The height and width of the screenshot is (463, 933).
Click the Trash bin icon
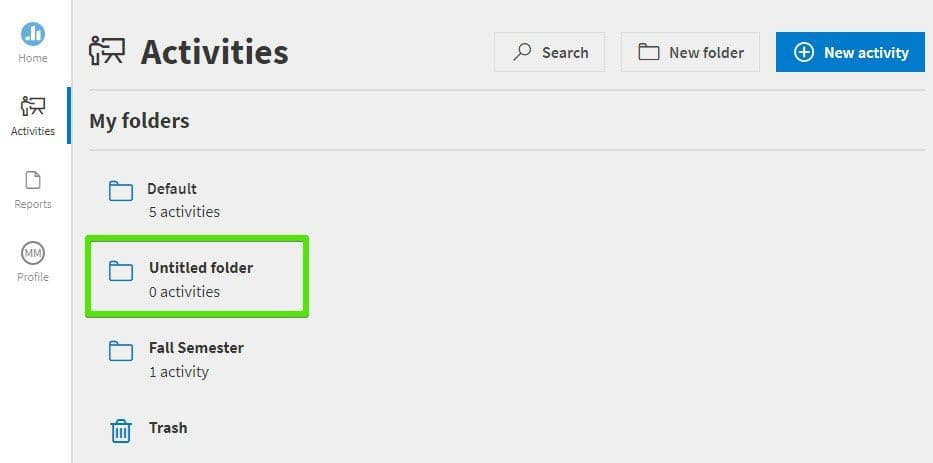[x=121, y=431]
